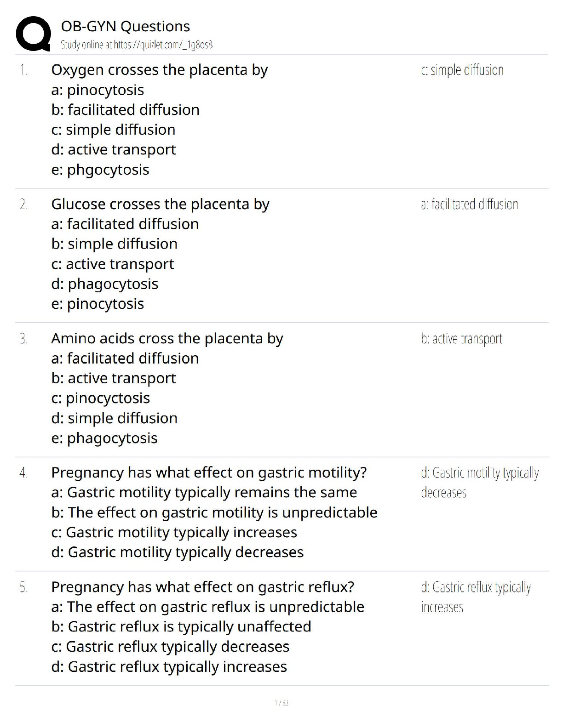Viewport: 563px width, 728px height.
Task: Open the quizlet.com study link
Action: [x=136, y=45]
